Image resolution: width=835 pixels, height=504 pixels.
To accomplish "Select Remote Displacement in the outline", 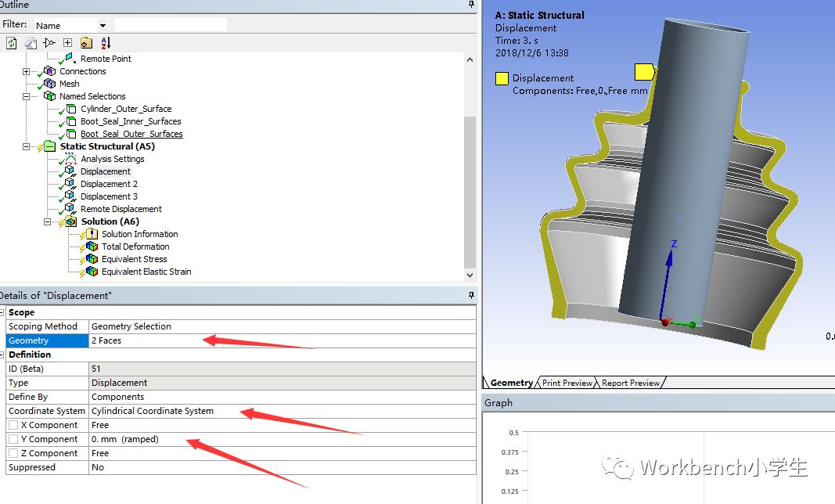I will point(121,209).
